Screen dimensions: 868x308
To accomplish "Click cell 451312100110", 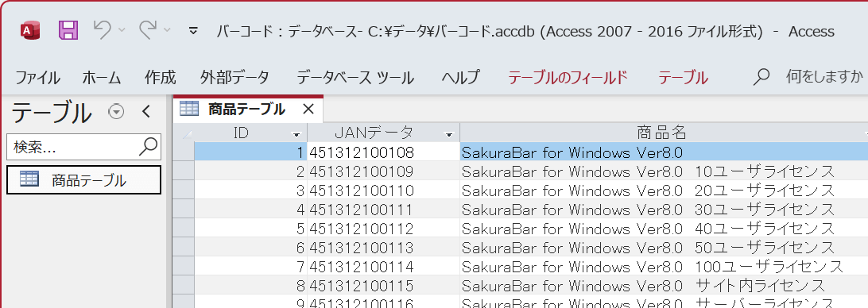I will pyautogui.click(x=383, y=190).
